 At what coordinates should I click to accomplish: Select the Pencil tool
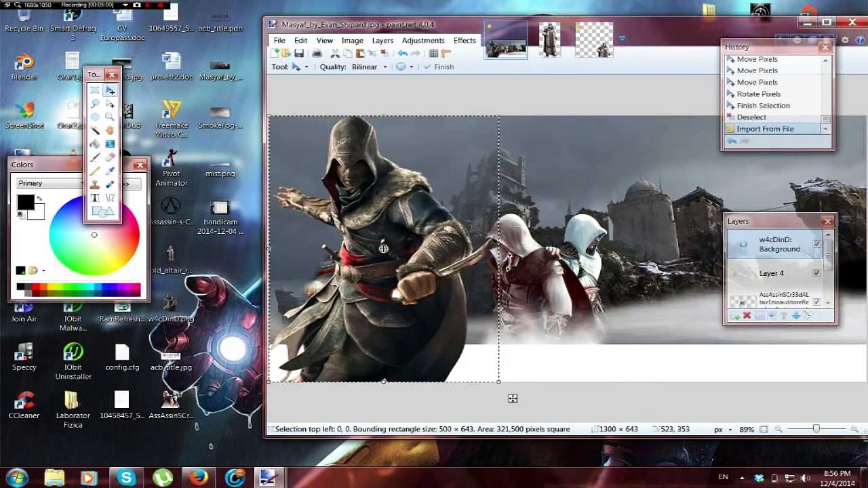(95, 171)
